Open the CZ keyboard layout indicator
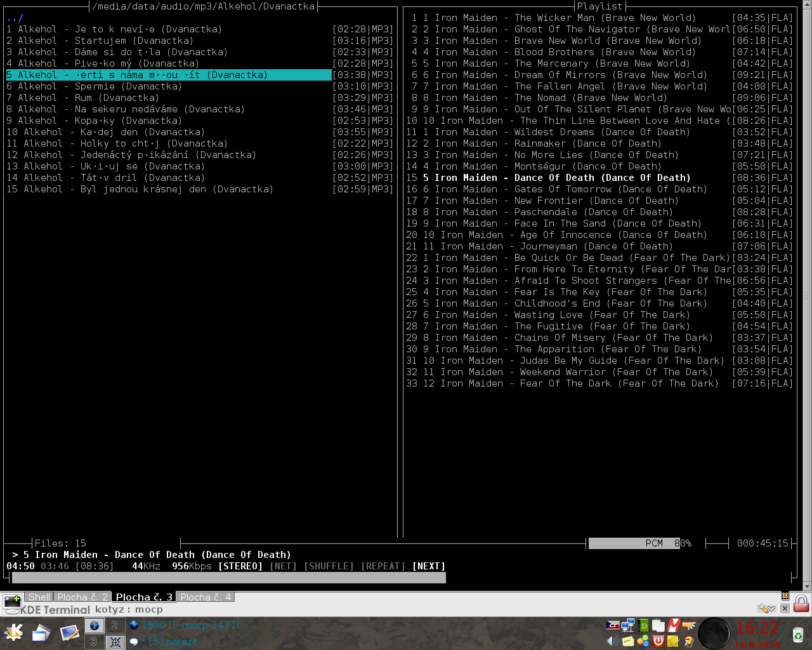Screen dimensions: 812x650 point(613,625)
